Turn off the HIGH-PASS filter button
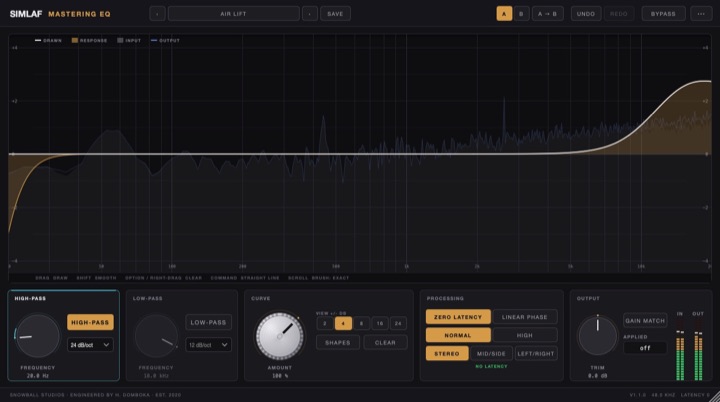This screenshot has width=720, height=402. click(x=90, y=322)
